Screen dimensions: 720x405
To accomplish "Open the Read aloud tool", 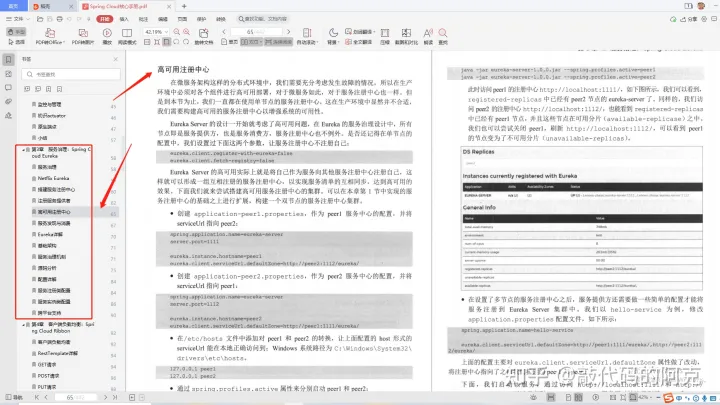I will [428, 36].
